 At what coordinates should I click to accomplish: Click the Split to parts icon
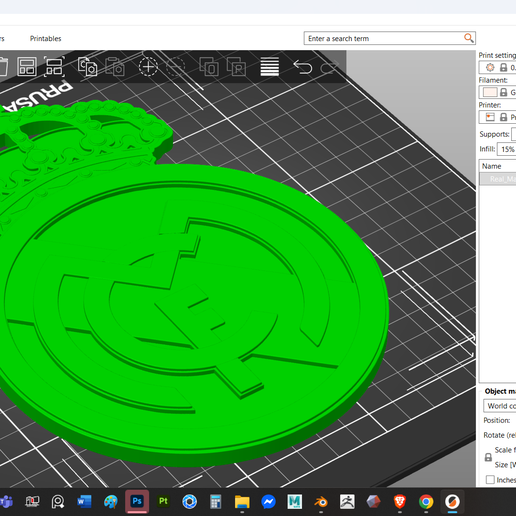pos(236,67)
